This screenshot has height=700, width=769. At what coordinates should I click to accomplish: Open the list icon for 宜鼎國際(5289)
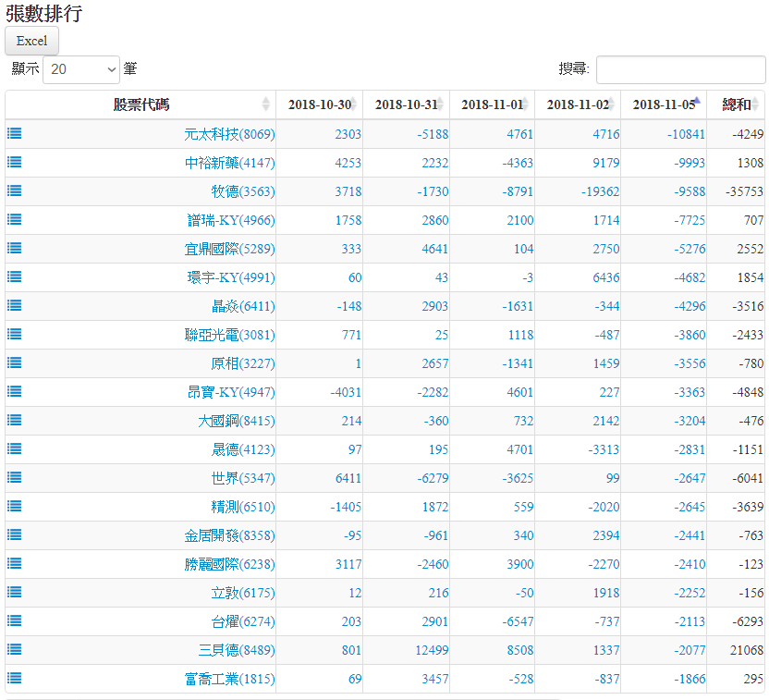pyautogui.click(x=14, y=248)
